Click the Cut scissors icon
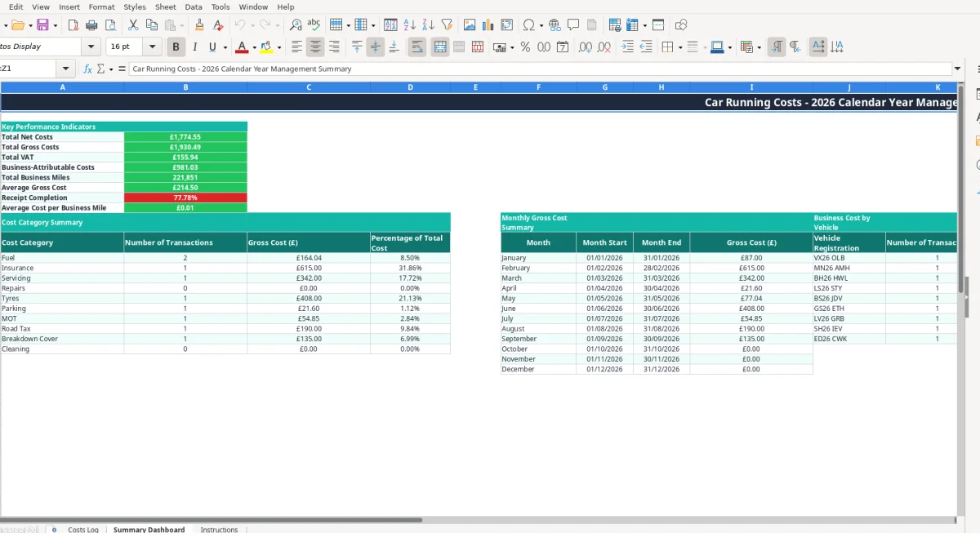Screen dimensions: 980x551 tap(133, 25)
